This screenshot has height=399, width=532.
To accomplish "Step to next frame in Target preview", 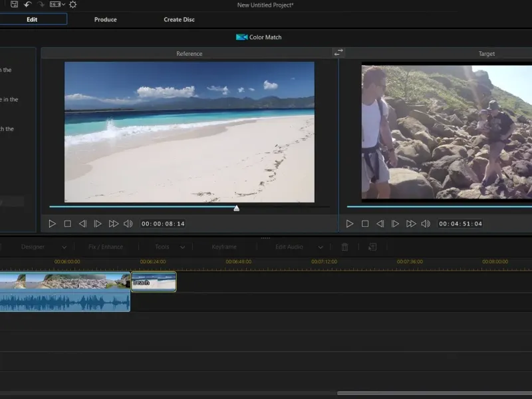I will pyautogui.click(x=395, y=224).
